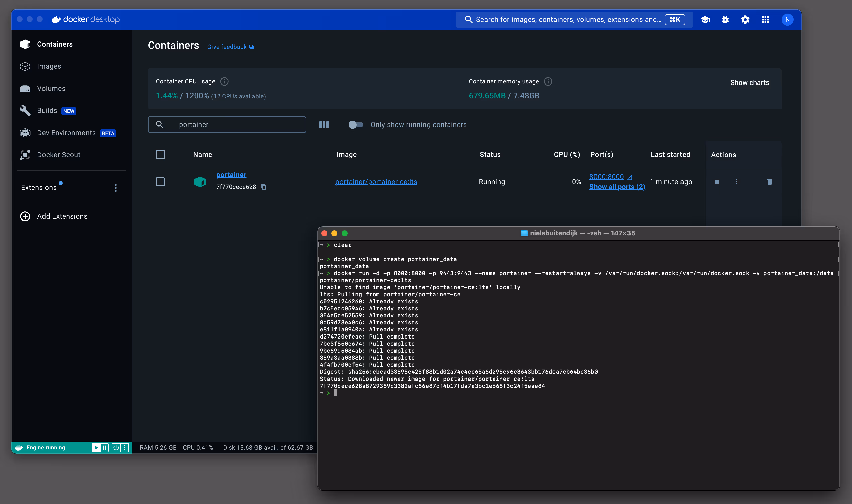Check the portainer row checkbox
852x504 pixels.
pyautogui.click(x=160, y=182)
